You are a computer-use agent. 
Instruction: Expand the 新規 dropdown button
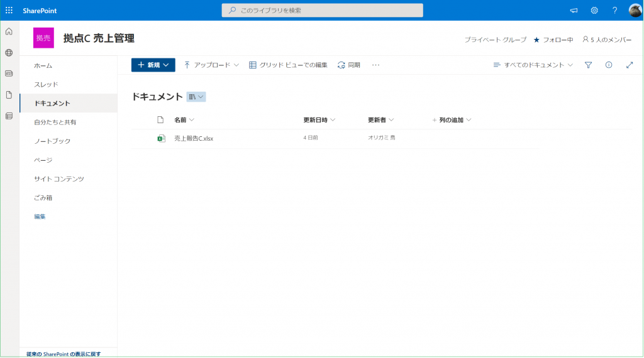[x=153, y=65]
